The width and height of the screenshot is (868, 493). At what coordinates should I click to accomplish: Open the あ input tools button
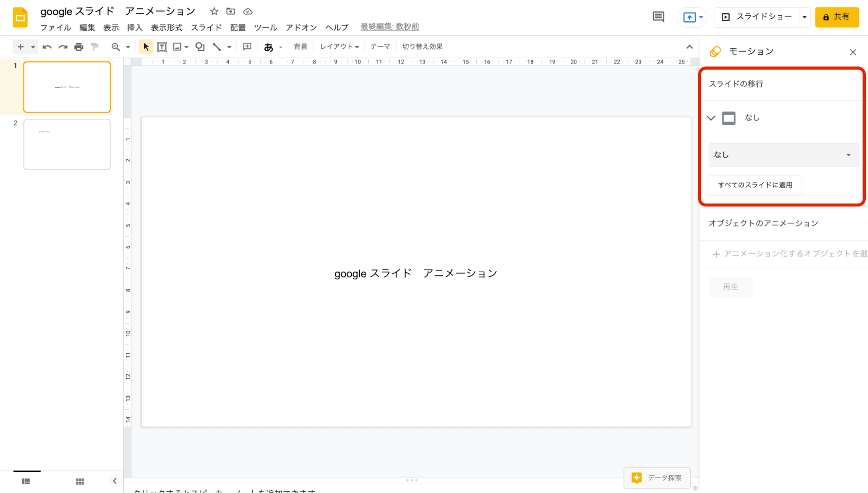point(269,47)
